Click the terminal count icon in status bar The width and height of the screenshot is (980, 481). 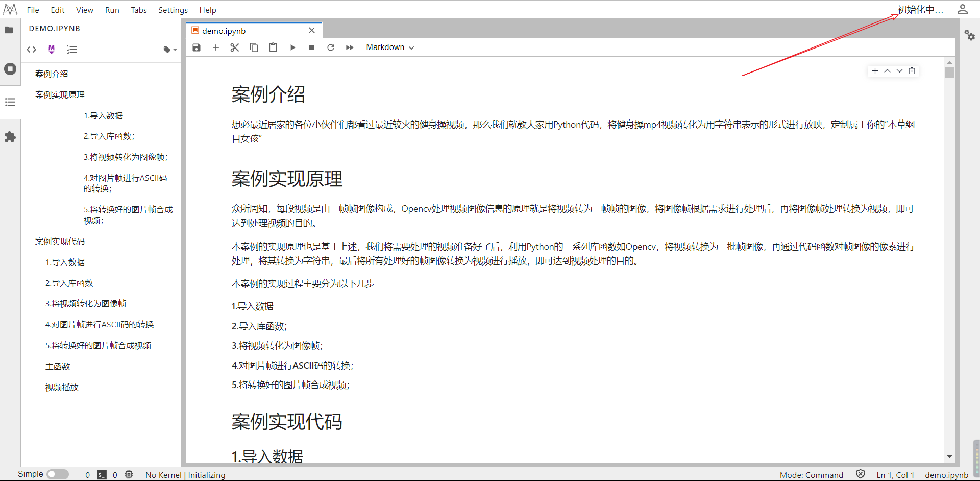pyautogui.click(x=102, y=475)
